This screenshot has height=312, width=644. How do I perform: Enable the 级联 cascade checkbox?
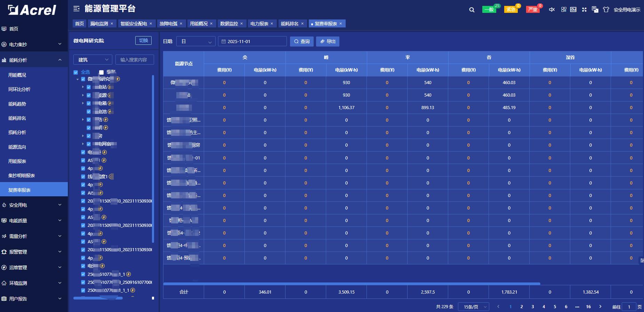101,72
